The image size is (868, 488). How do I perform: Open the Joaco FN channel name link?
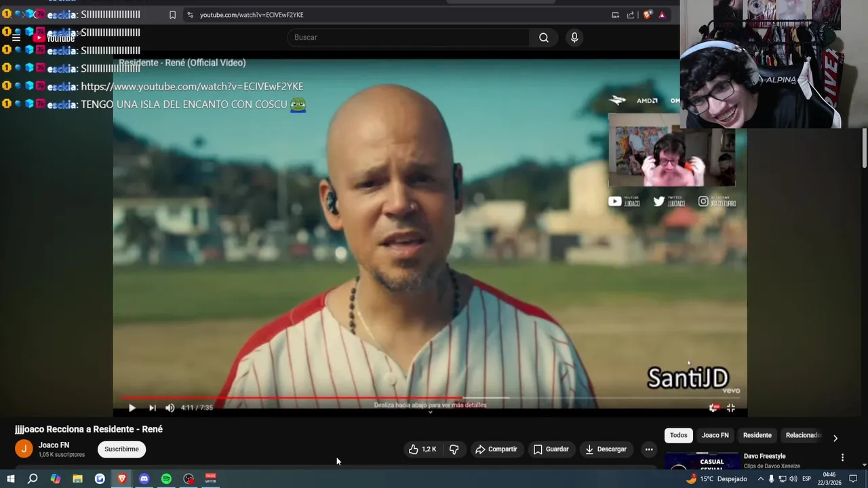click(54, 445)
